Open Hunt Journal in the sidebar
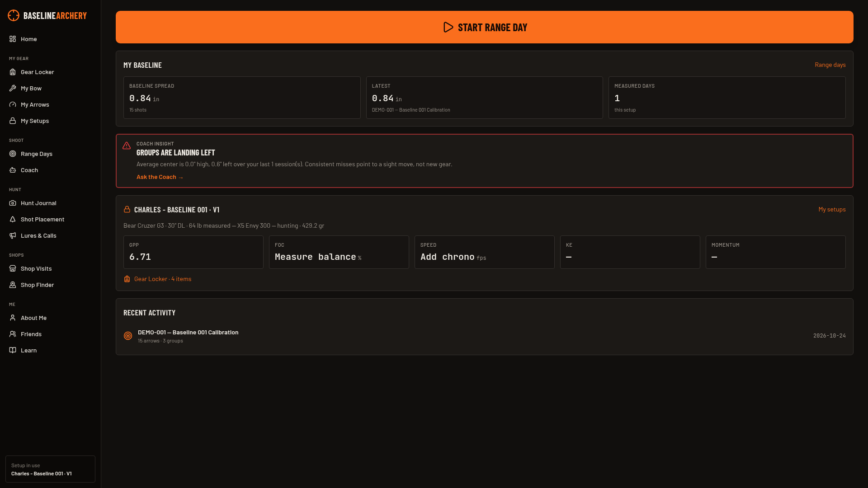 click(50, 203)
